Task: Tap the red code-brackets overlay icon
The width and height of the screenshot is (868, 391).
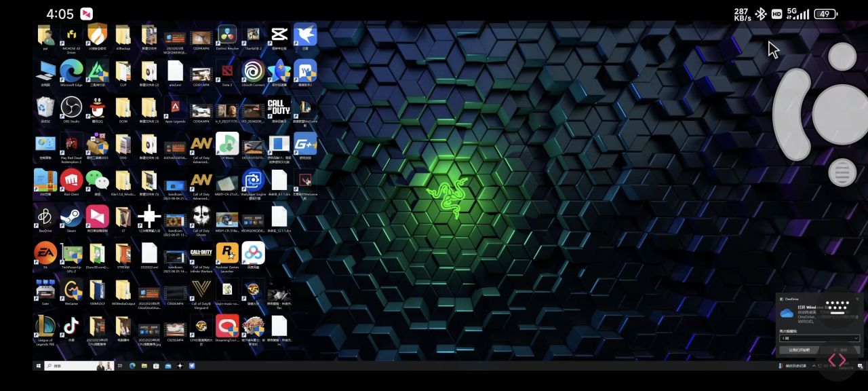Action: pyautogui.click(x=837, y=359)
